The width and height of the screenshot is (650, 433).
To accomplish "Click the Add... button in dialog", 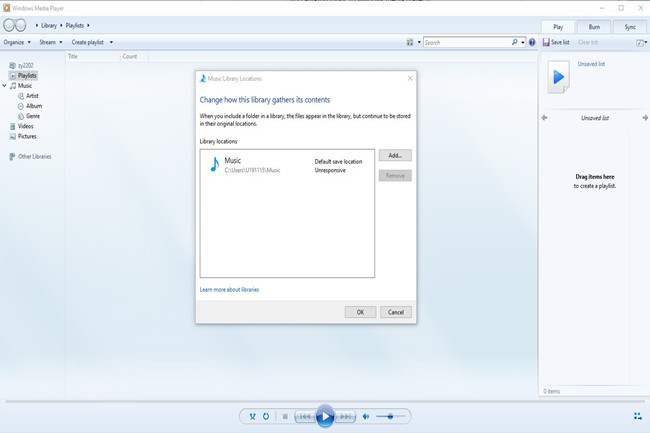I will coord(395,156).
